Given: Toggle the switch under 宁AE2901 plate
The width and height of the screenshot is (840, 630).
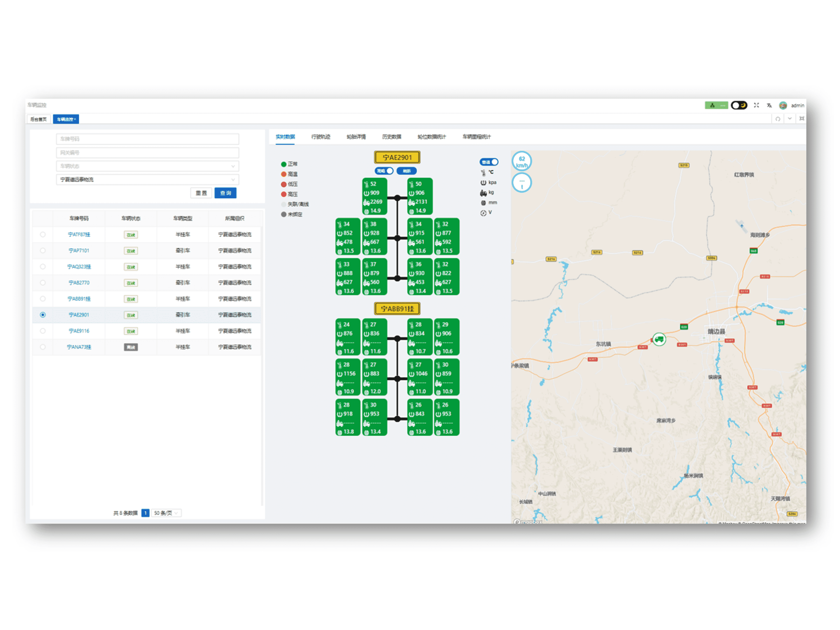Looking at the screenshot, I should pyautogui.click(x=384, y=171).
